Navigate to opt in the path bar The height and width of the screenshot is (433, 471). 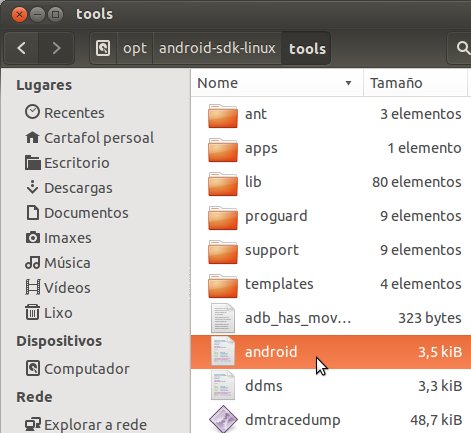click(x=135, y=48)
